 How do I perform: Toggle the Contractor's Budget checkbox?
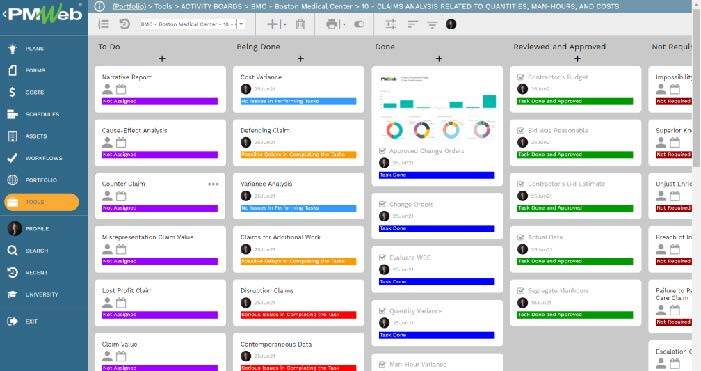(x=520, y=77)
